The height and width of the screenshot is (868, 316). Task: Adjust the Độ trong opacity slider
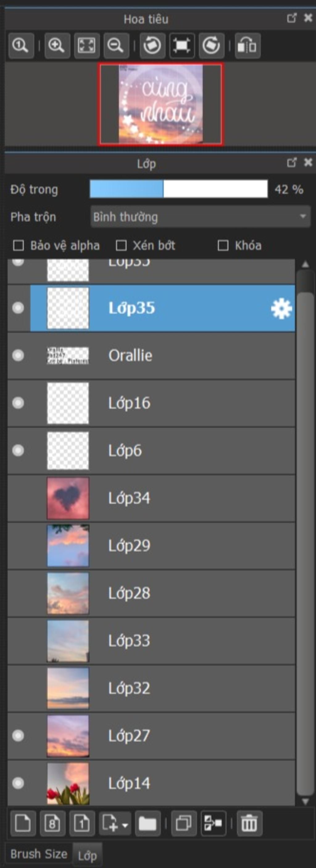tap(179, 189)
